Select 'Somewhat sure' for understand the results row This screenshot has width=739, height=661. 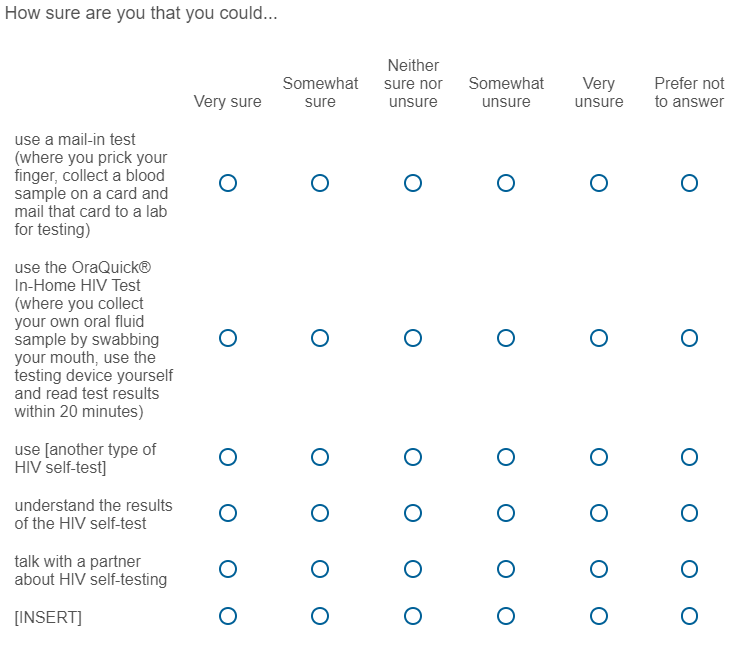pos(320,513)
